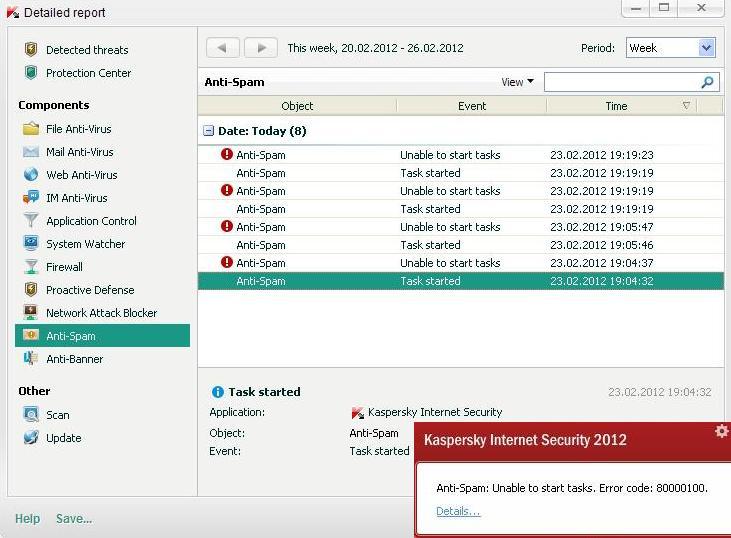The height and width of the screenshot is (538, 731).
Task: Click the Mail Anti-Virus envelope icon
Action: coord(31,152)
